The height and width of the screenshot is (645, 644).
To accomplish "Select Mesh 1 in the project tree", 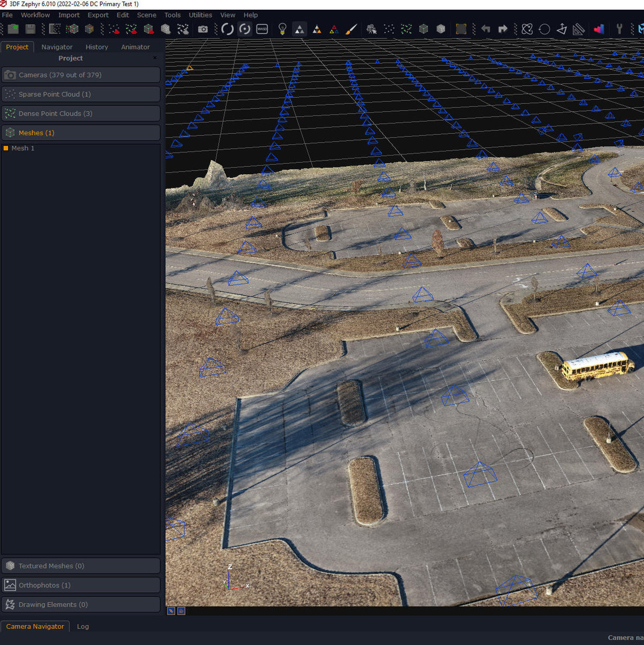I will click(24, 148).
